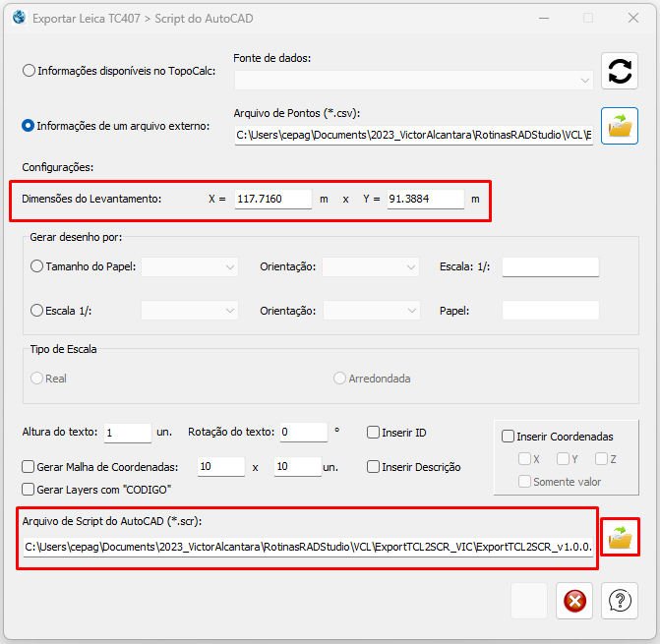Enable 'Inserir ID' checkbox
The image size is (660, 644).
(374, 433)
